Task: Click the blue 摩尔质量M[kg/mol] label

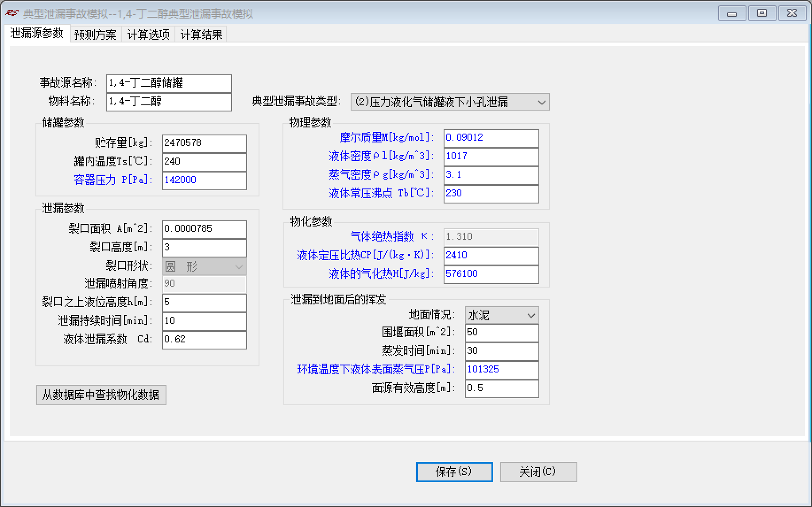Action: 387,137
